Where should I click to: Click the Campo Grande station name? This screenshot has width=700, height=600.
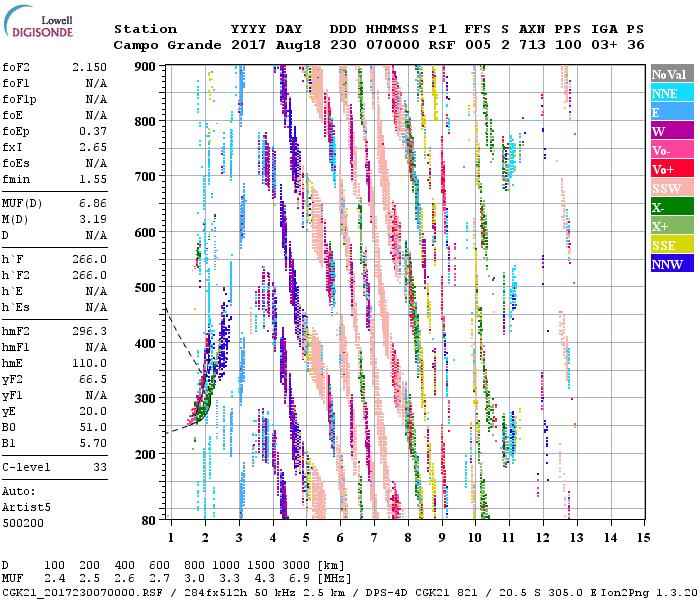167,45
